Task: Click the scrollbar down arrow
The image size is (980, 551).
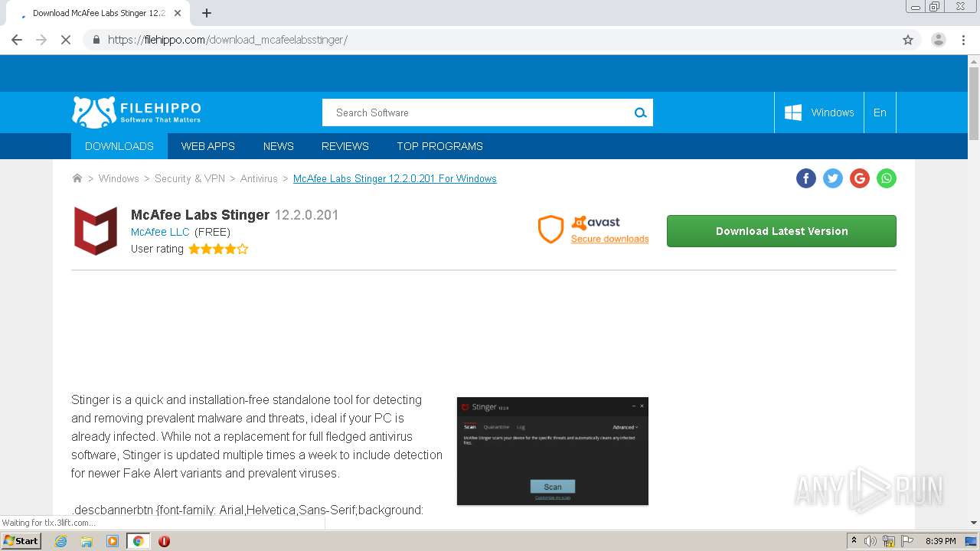Action: [974, 523]
